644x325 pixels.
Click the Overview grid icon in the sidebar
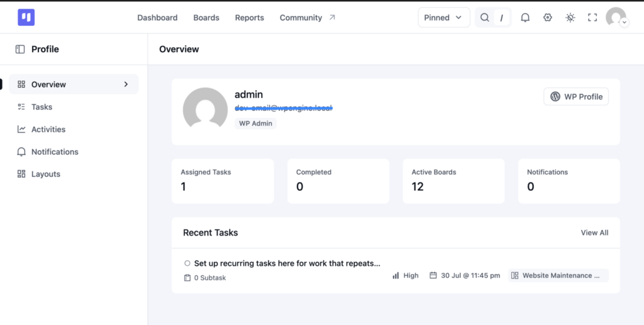tap(21, 84)
